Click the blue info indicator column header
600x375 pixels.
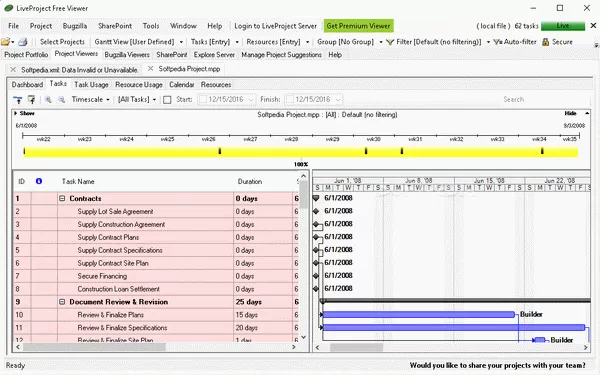pyautogui.click(x=39, y=181)
